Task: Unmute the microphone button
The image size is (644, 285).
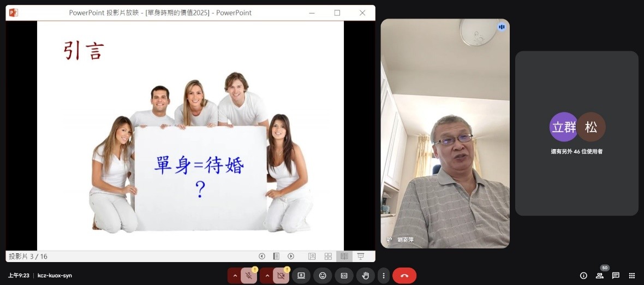Action: (249, 276)
